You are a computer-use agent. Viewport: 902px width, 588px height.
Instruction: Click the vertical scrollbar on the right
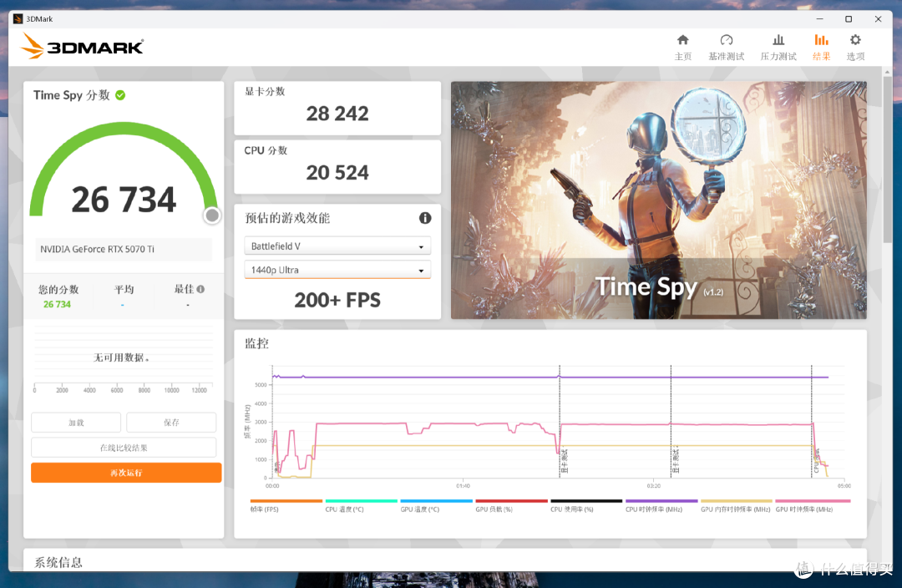click(888, 158)
